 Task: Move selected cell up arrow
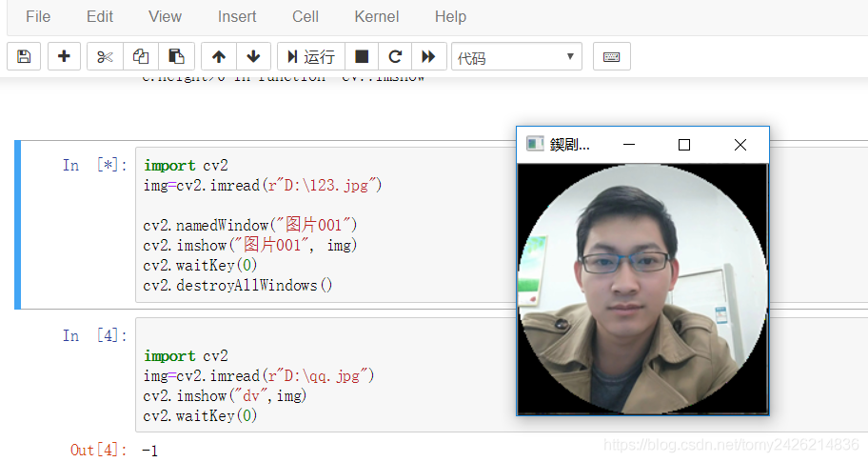point(218,57)
